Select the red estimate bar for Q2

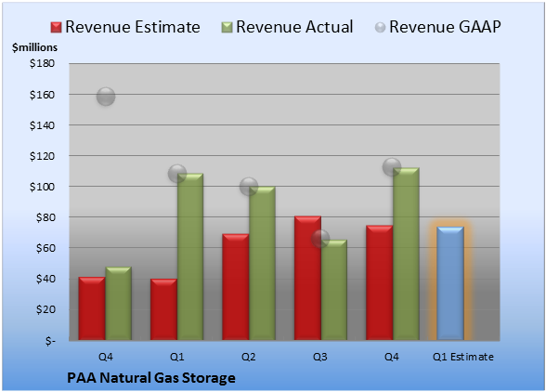[236, 287]
